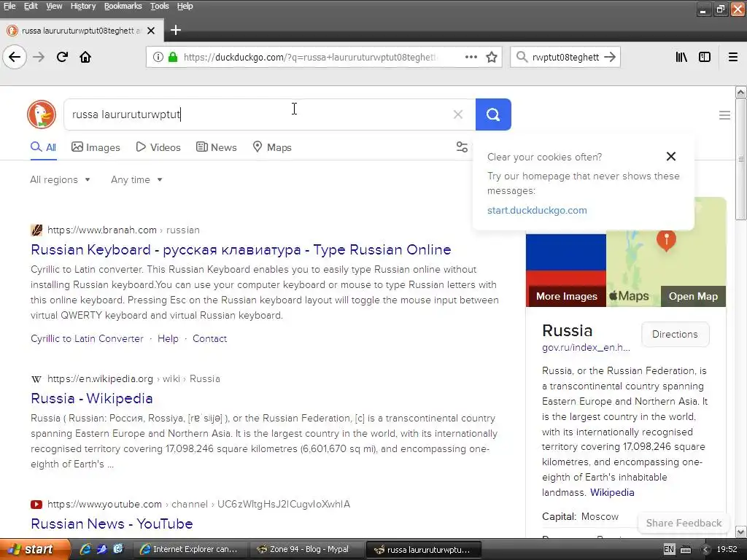The height and width of the screenshot is (560, 747).
Task: Open Russian Keyboard search result
Action: click(x=241, y=249)
